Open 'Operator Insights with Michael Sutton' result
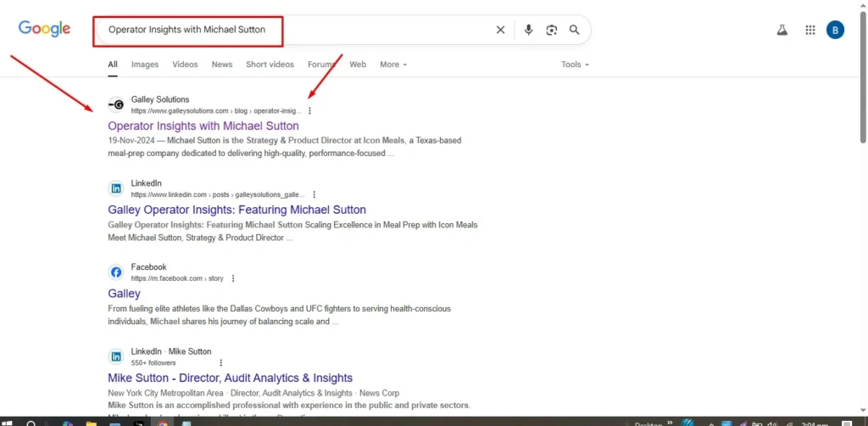 [203, 126]
